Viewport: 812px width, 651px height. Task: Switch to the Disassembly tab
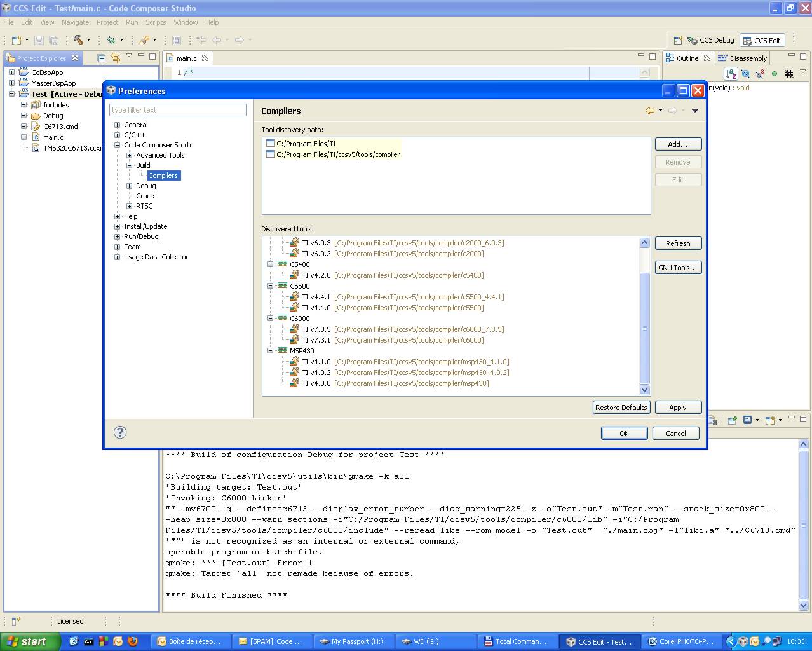742,58
